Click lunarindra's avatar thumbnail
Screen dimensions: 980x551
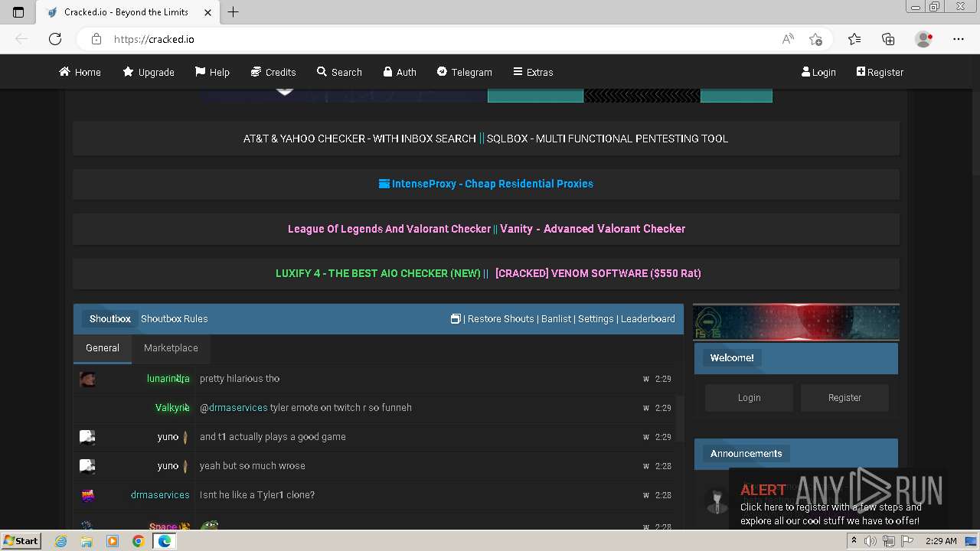(x=88, y=379)
